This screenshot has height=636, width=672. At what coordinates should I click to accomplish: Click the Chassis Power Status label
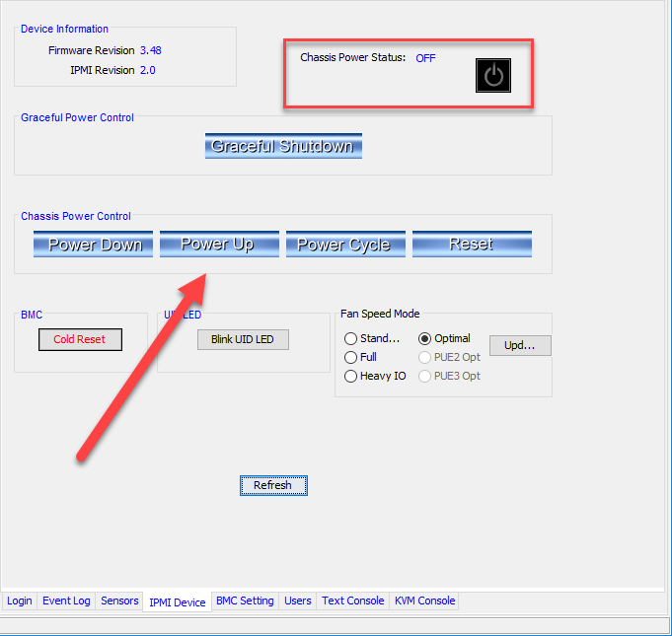[x=352, y=57]
